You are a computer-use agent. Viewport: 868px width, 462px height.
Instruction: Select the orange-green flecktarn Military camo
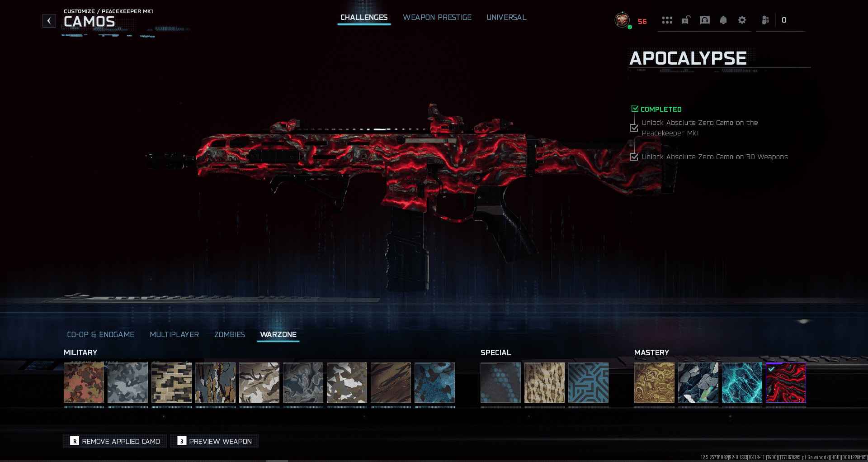click(x=84, y=383)
